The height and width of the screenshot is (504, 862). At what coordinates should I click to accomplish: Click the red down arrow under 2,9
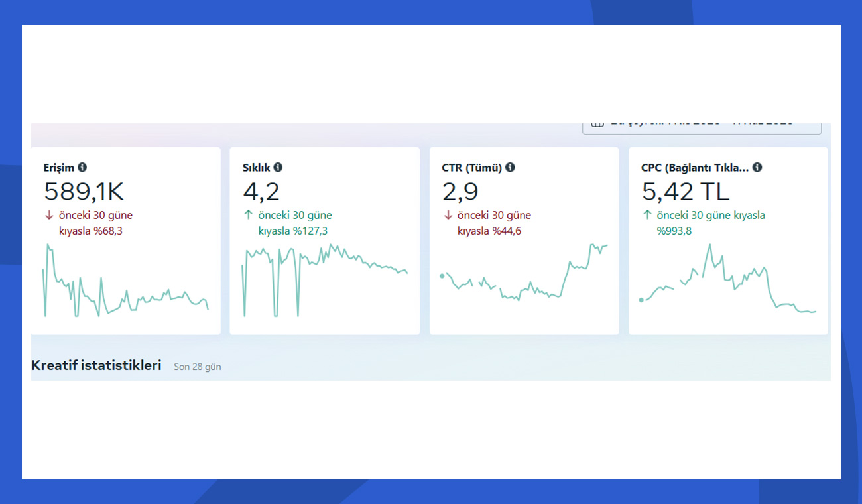(448, 215)
